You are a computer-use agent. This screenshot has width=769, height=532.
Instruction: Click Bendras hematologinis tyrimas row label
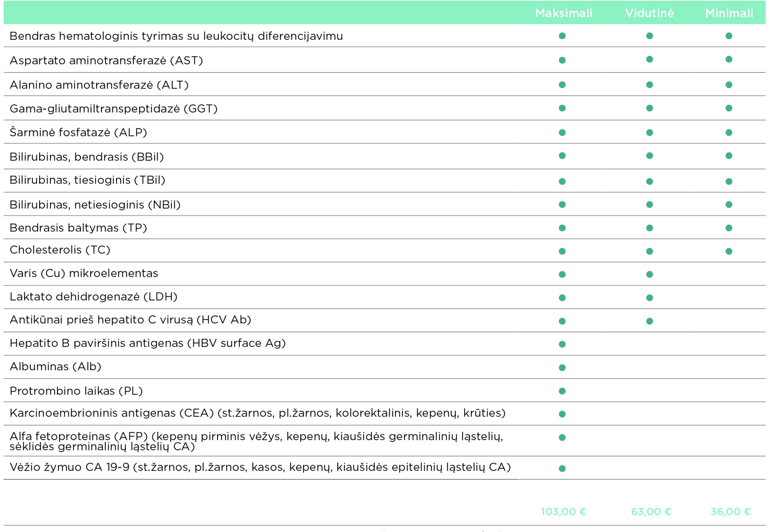click(176, 36)
